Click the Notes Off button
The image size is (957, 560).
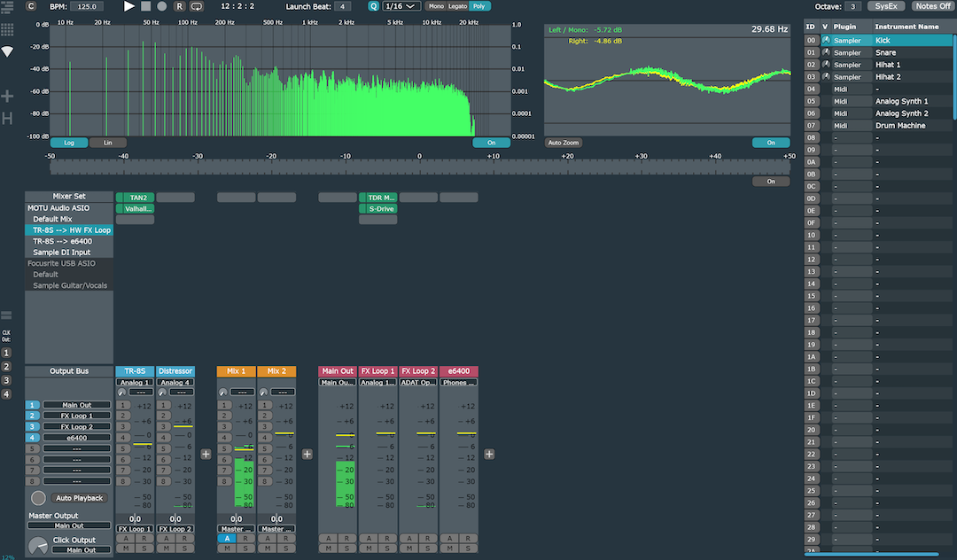pos(932,5)
